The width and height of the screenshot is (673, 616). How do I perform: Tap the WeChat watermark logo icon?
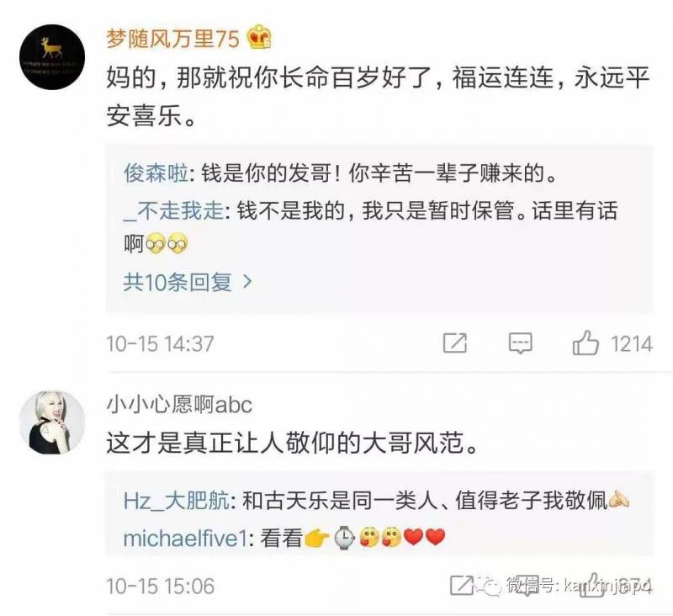pos(490,585)
